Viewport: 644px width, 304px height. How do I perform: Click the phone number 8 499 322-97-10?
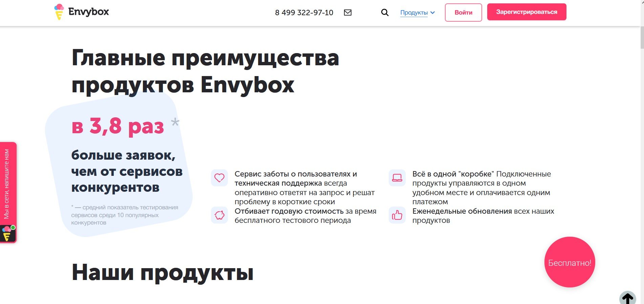click(x=304, y=13)
